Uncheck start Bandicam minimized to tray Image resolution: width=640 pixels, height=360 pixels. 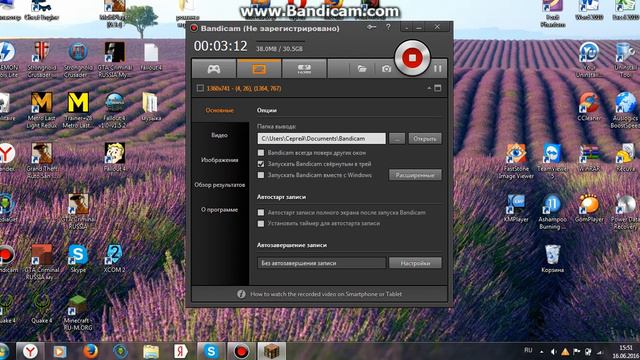pos(261,164)
